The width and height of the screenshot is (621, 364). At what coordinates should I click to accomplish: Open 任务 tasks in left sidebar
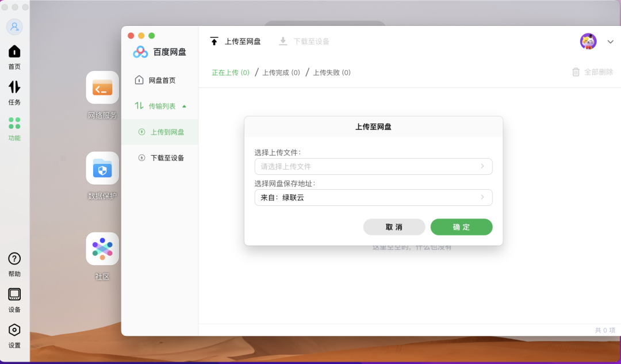[14, 93]
